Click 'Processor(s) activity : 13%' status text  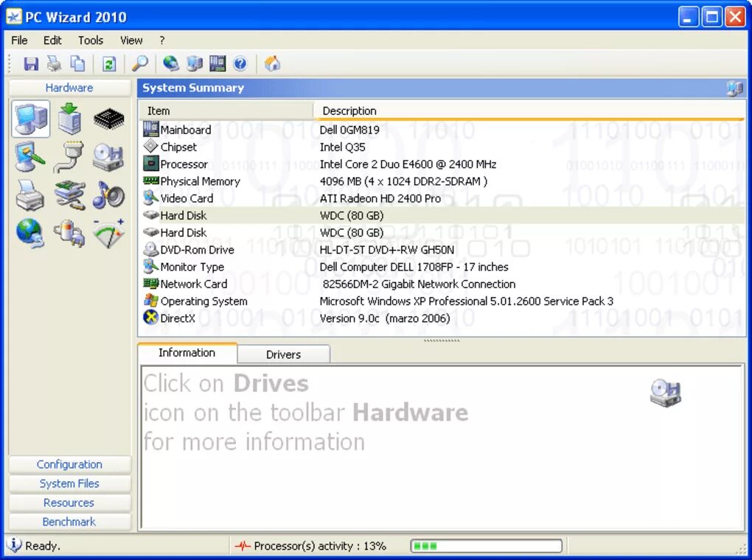(x=320, y=546)
